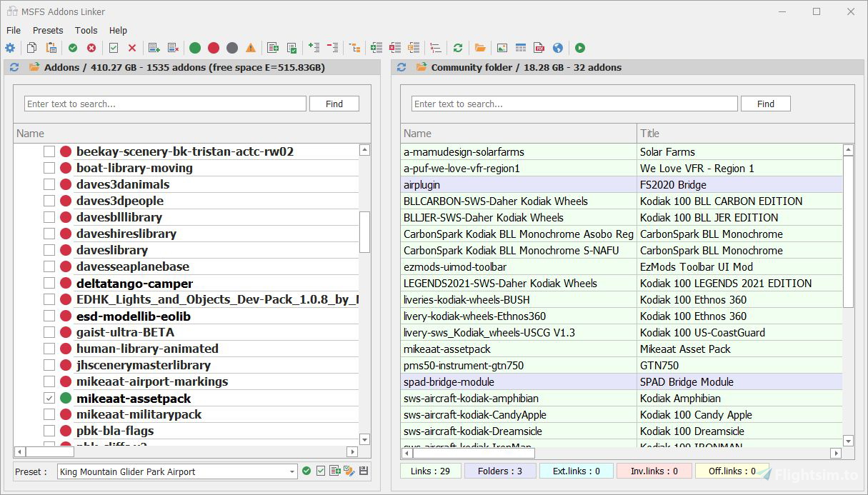Tick the esd-modellib-eolib checkbox
This screenshot has height=495, width=868.
[49, 316]
